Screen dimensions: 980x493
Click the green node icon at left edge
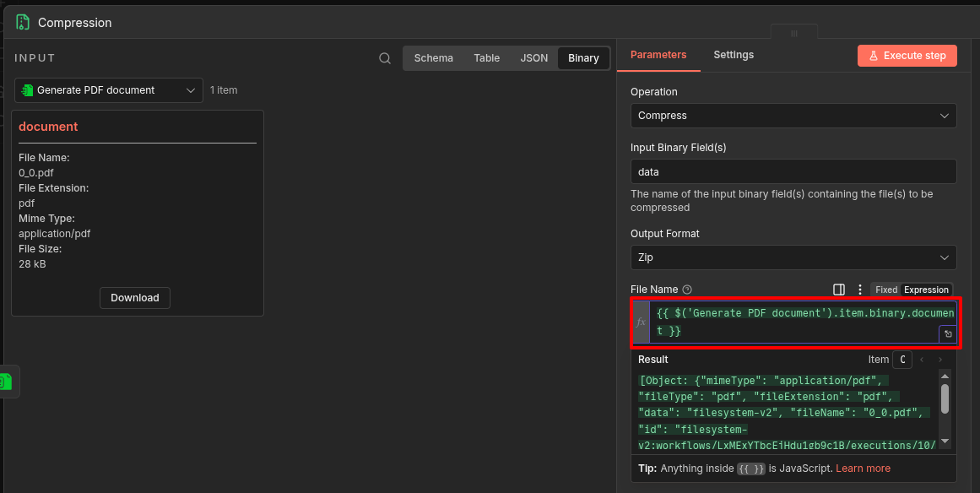tap(6, 382)
